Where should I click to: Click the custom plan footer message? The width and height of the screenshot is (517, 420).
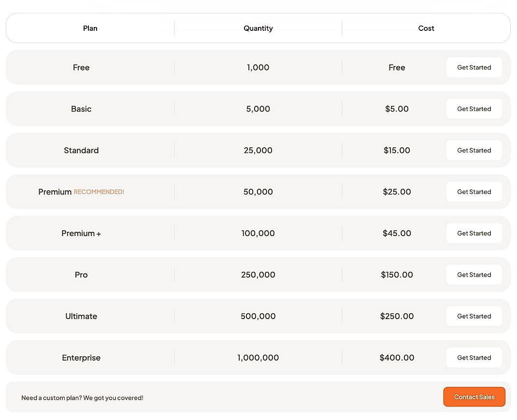tap(82, 397)
